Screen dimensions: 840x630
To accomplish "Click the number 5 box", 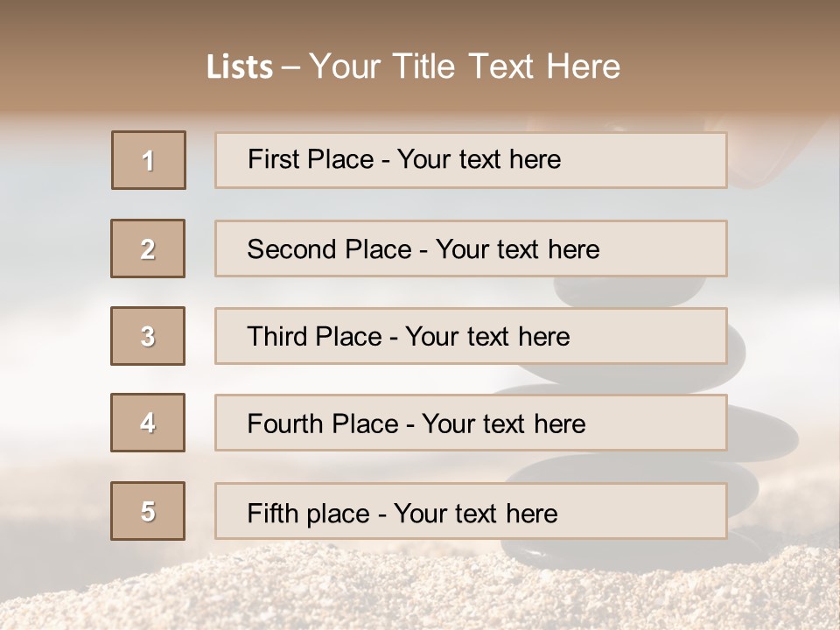I will [x=148, y=511].
